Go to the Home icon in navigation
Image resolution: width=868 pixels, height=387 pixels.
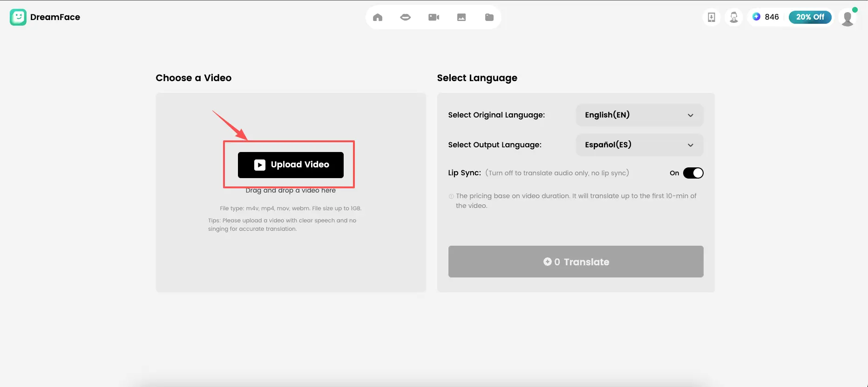(378, 17)
